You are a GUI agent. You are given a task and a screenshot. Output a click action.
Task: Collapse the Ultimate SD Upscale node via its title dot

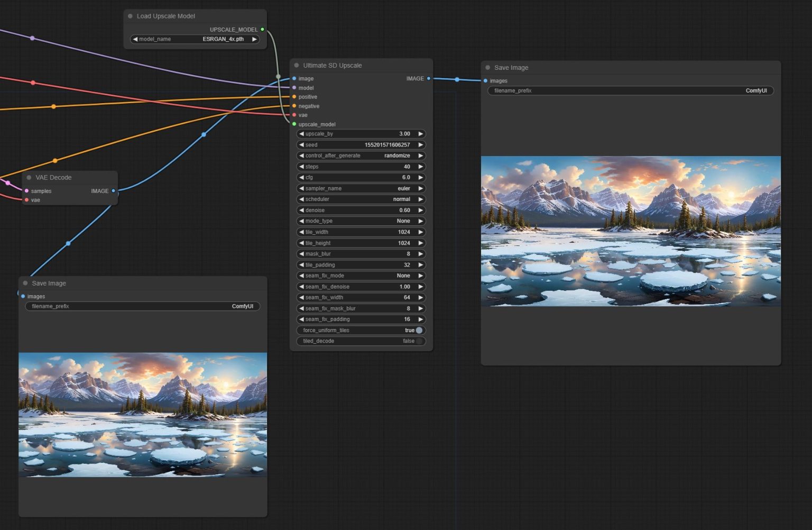pyautogui.click(x=296, y=65)
